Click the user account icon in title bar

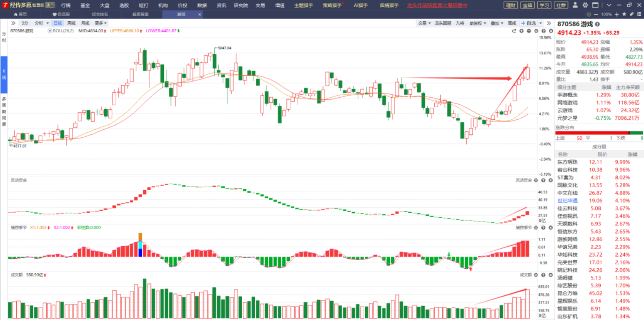[575, 5]
